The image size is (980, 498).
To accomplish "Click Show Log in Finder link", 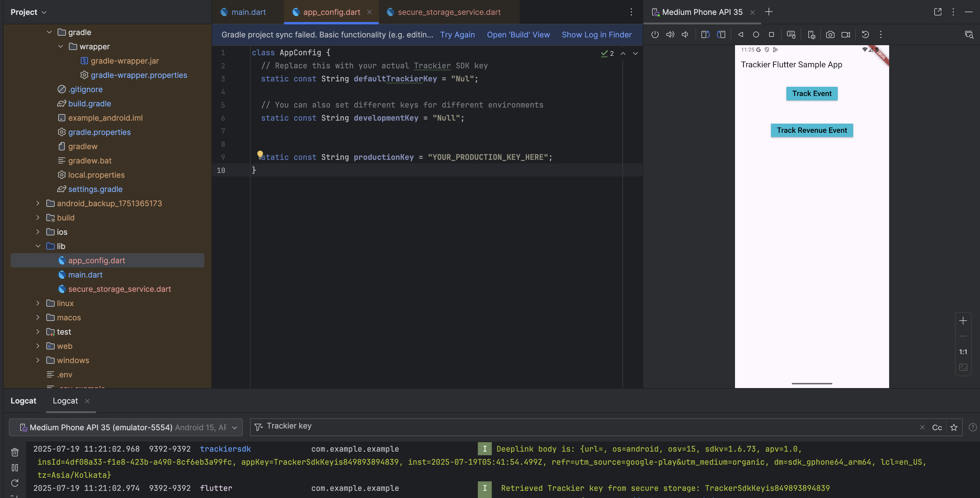I will [x=597, y=35].
